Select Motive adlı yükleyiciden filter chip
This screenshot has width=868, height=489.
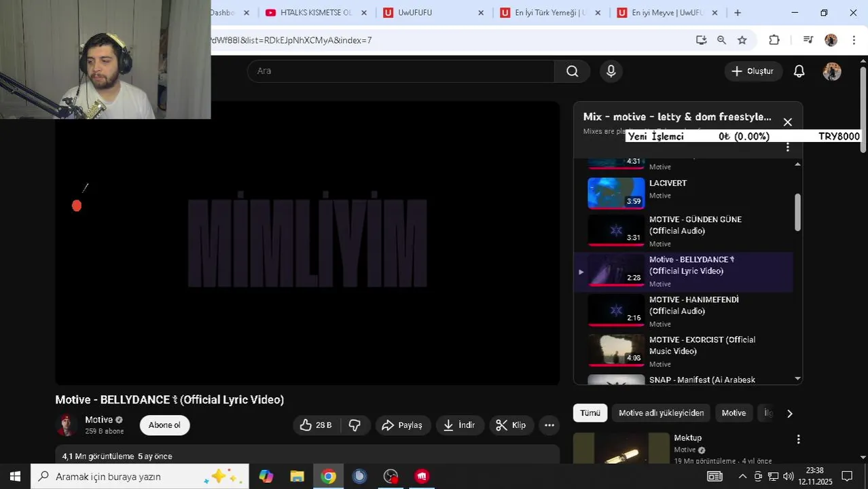coord(661,413)
